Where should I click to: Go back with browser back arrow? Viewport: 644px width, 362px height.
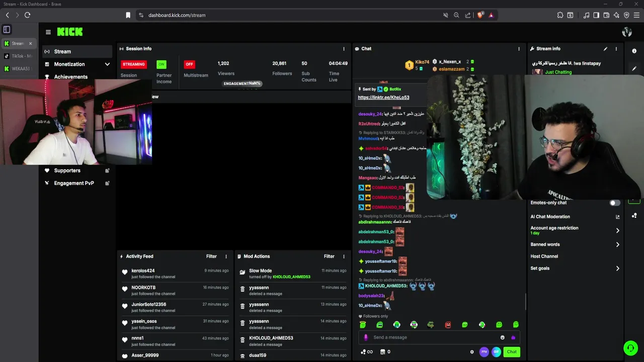click(7, 15)
